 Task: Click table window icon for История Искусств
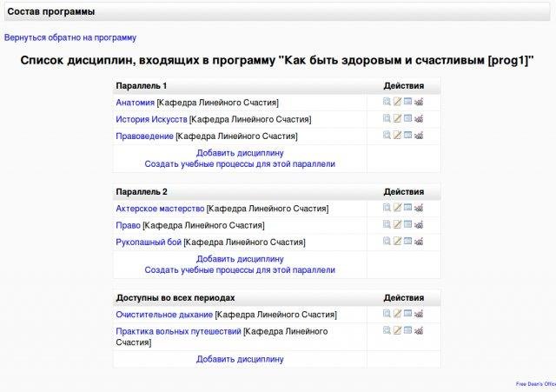(x=407, y=118)
